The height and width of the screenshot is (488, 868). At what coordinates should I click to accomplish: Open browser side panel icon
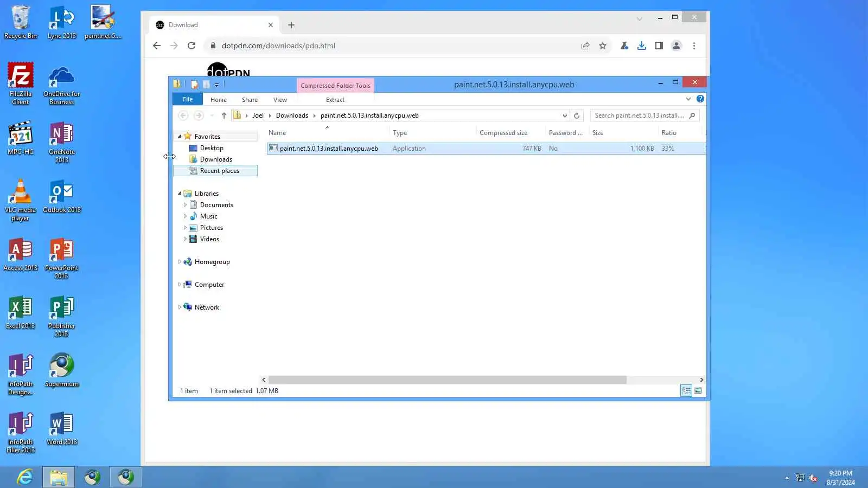[x=659, y=46]
